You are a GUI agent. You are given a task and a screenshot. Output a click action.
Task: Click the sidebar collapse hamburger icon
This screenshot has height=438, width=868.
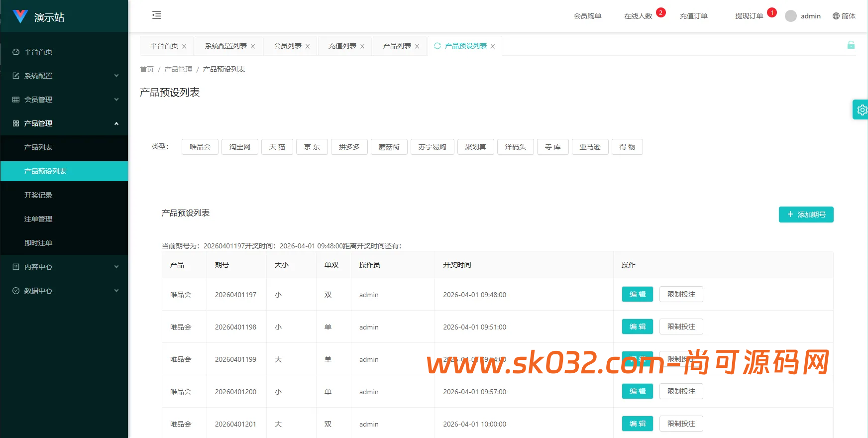(x=157, y=15)
